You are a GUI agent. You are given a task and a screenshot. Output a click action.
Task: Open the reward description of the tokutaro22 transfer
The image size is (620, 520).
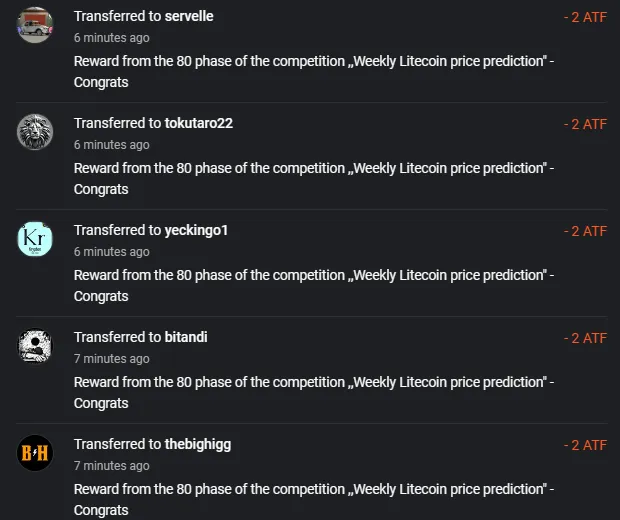(314, 179)
